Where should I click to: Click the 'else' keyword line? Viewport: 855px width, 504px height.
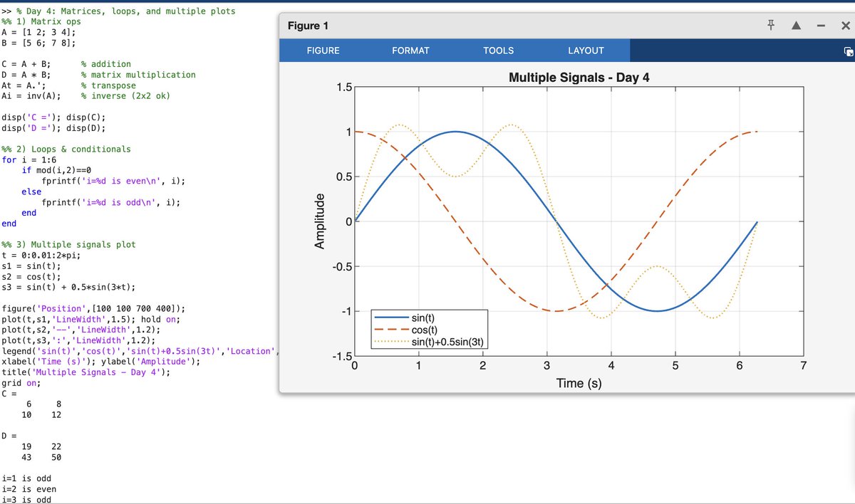point(32,192)
